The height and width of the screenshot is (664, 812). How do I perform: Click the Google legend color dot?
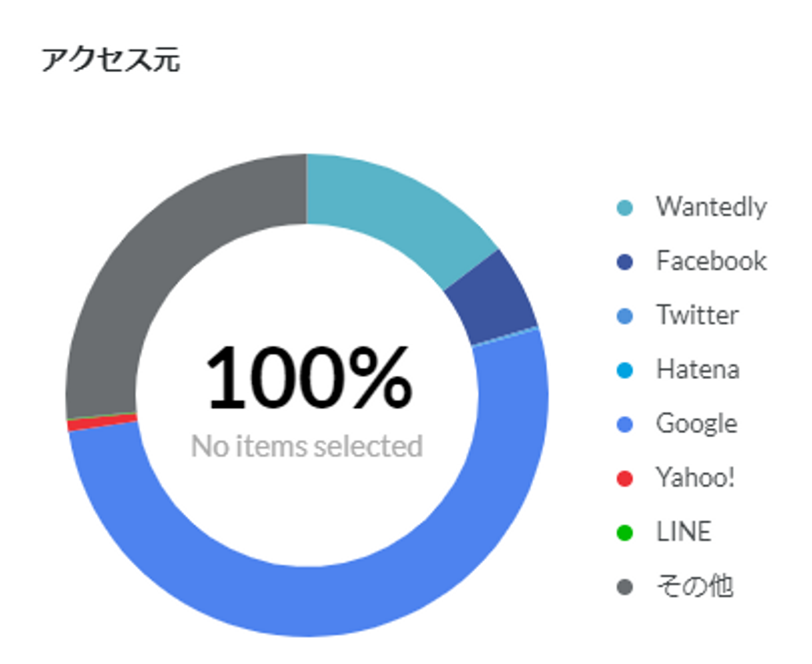[625, 424]
